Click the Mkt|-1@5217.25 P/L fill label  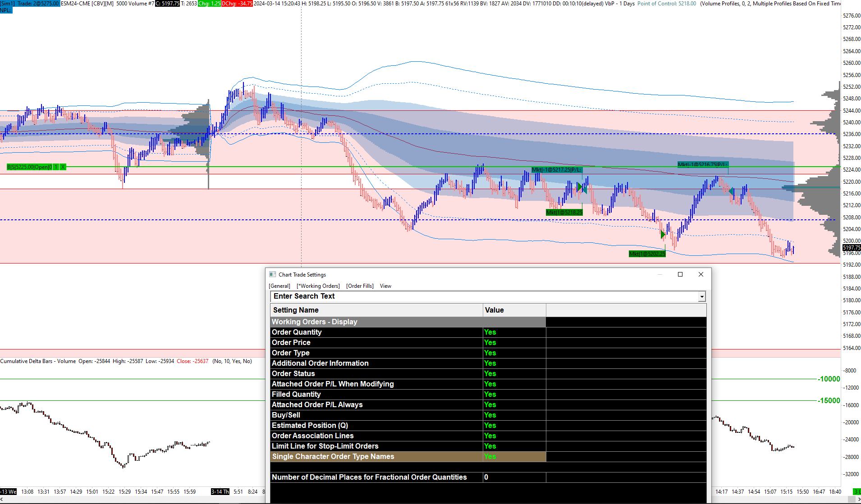pyautogui.click(x=557, y=170)
